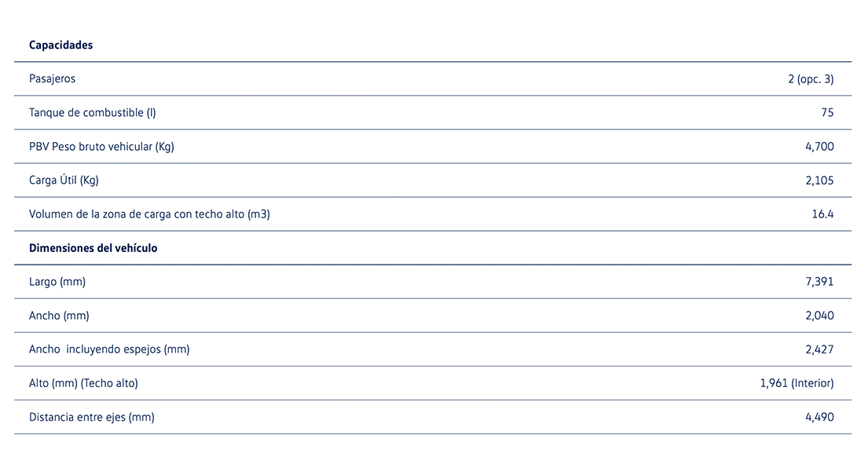
Task: Select the Largo (mm) label
Action: (x=57, y=282)
